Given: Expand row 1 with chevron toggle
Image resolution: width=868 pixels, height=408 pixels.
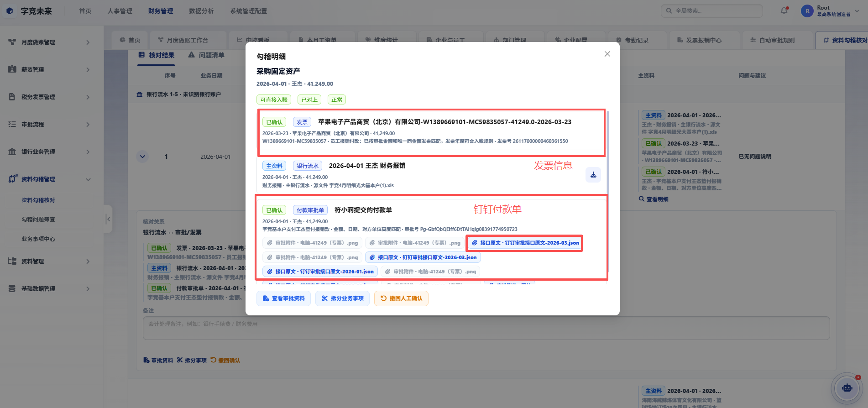Looking at the screenshot, I should (x=142, y=157).
